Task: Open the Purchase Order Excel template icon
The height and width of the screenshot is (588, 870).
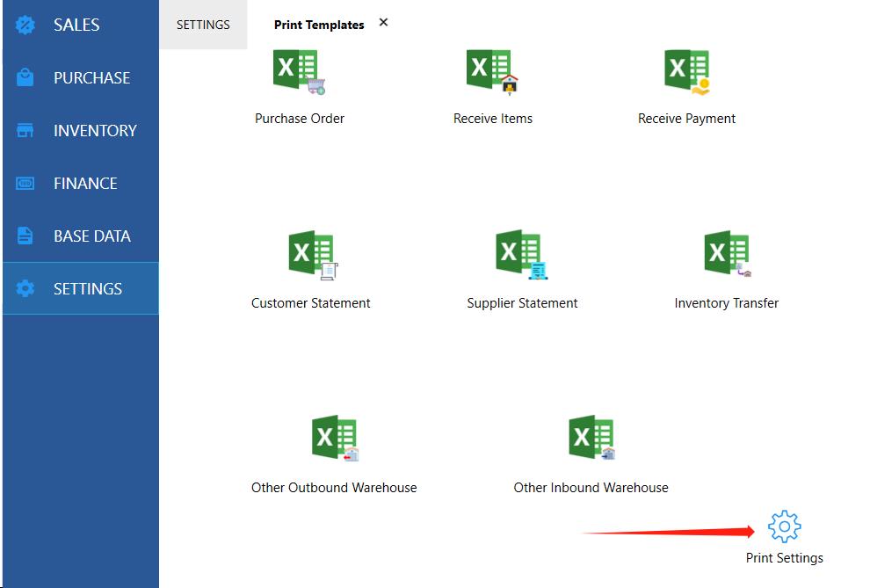Action: [x=299, y=71]
